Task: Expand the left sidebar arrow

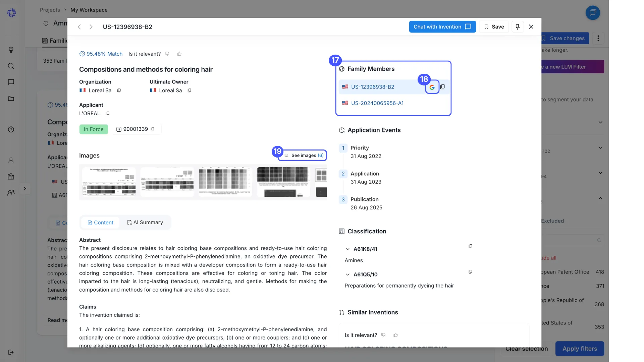Action: pyautogui.click(x=25, y=189)
